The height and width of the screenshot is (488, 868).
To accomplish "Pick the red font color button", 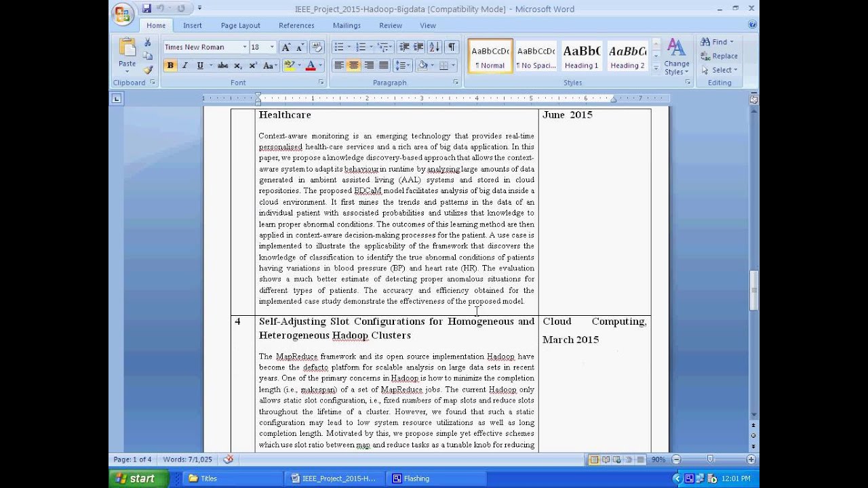I will [x=311, y=66].
